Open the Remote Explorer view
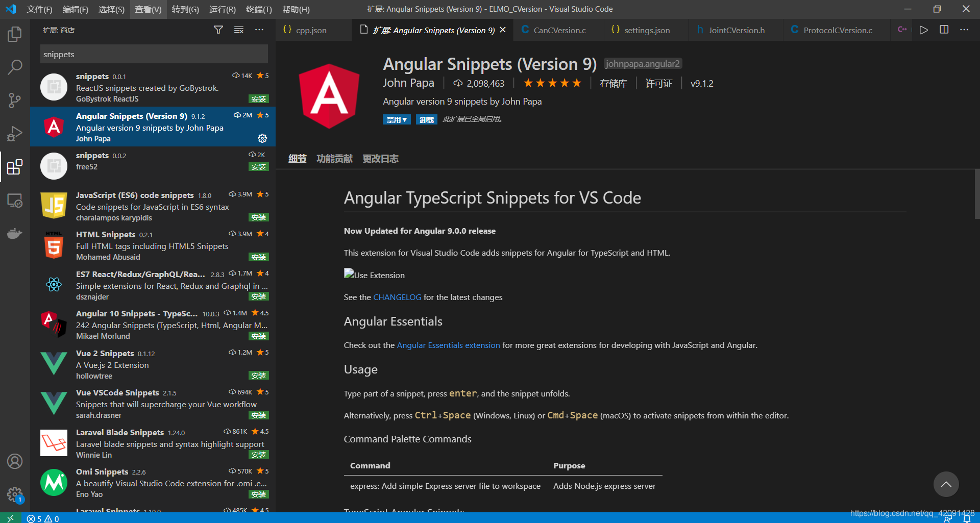 (x=15, y=201)
